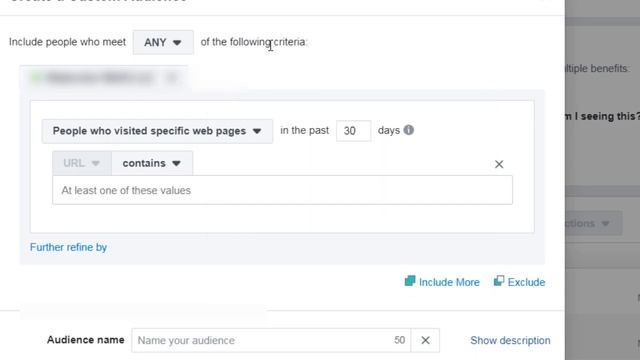This screenshot has width=640, height=360.
Task: Click the 'At least one of these values' field
Action: pos(282,190)
